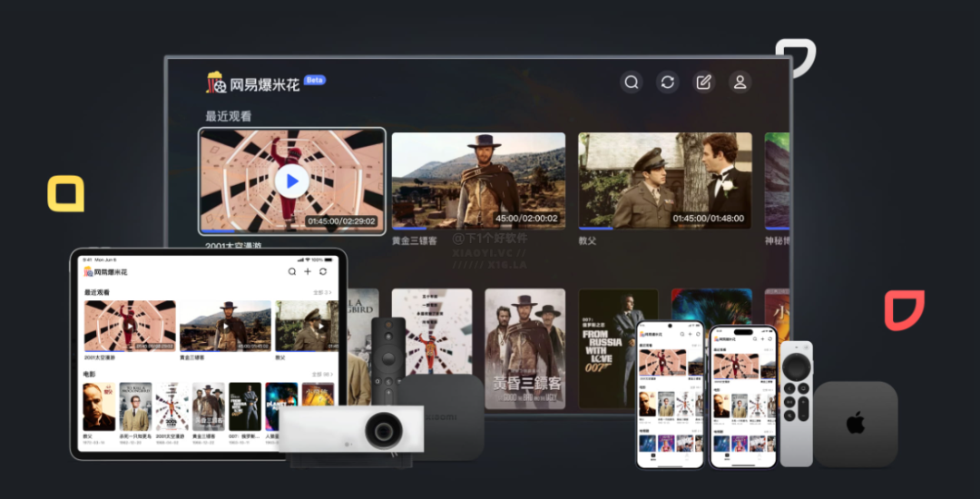This screenshot has height=499, width=980.
Task: Tap the refresh icon on the tablet
Action: pyautogui.click(x=322, y=271)
